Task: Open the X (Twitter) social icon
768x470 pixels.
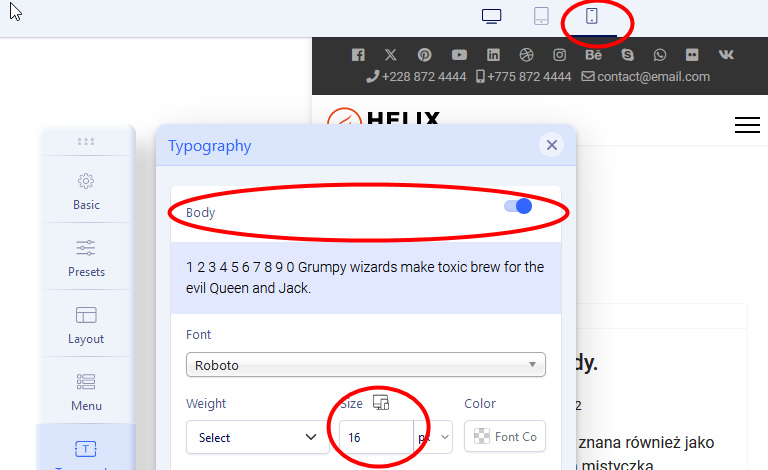Action: pyautogui.click(x=390, y=55)
